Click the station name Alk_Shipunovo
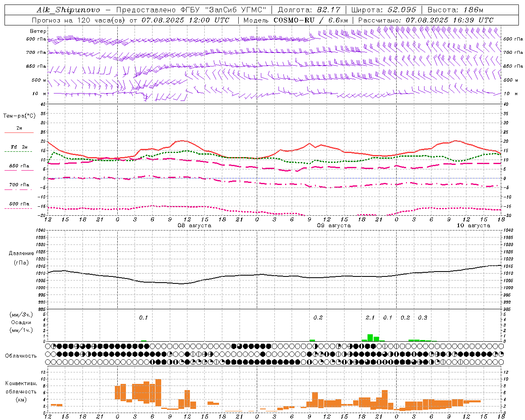The width and height of the screenshot is (525, 420). pyautogui.click(x=68, y=10)
